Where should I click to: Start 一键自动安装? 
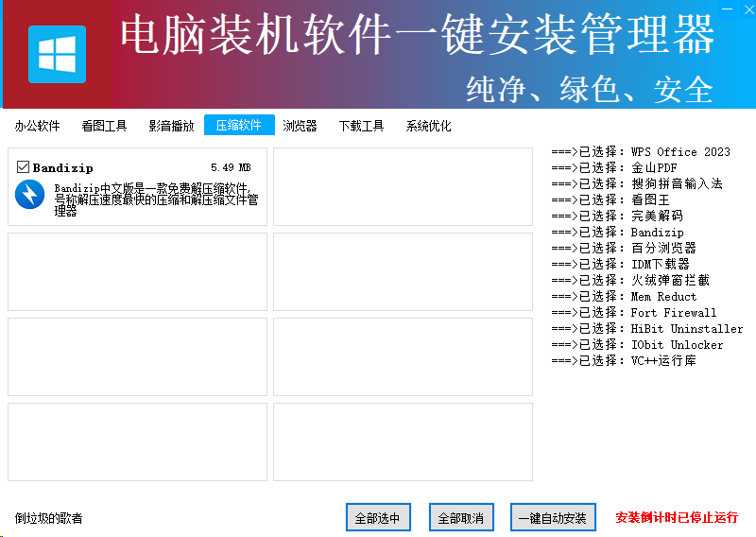point(553,517)
